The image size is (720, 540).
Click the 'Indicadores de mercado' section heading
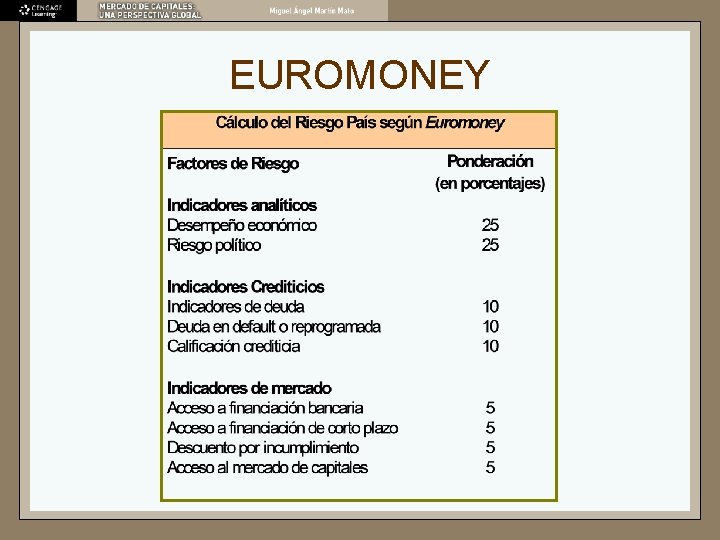(x=249, y=388)
